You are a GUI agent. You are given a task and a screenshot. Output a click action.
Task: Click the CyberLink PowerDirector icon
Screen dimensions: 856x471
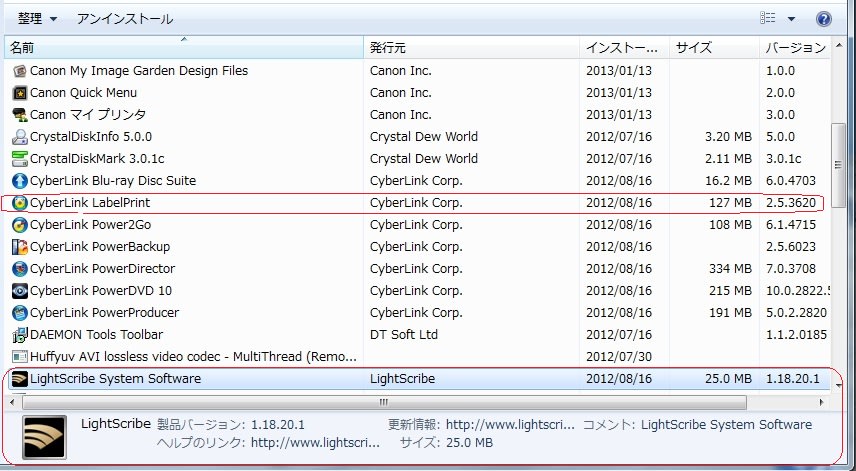click(x=20, y=269)
